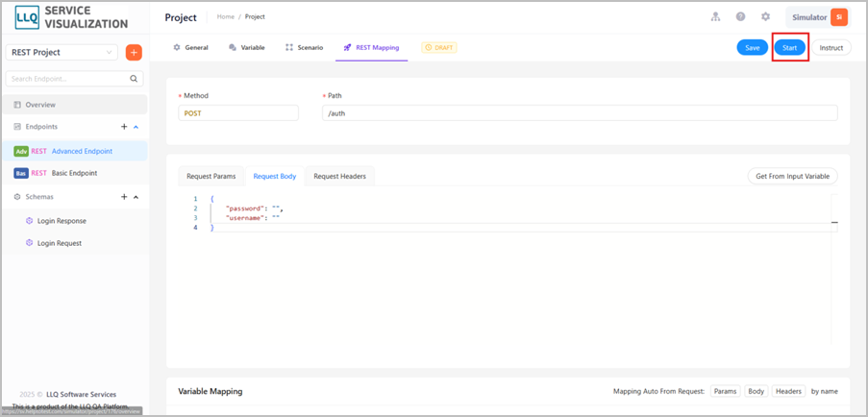Click the "username" key in editor

pos(245,218)
